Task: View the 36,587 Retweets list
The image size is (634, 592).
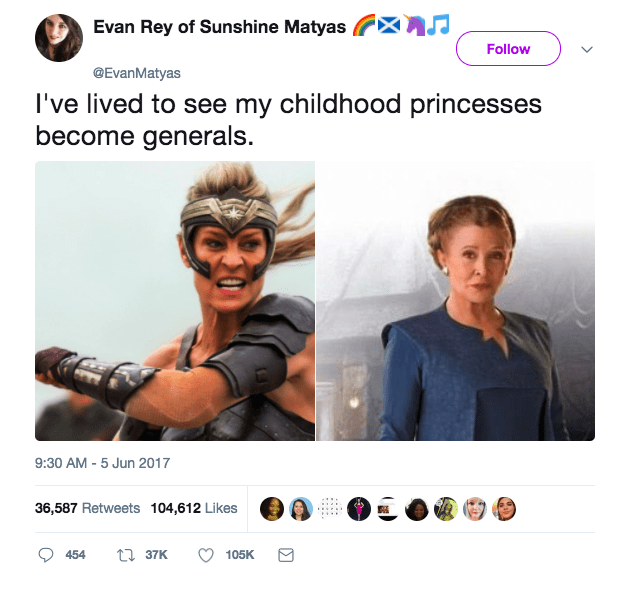Action: tap(87, 508)
